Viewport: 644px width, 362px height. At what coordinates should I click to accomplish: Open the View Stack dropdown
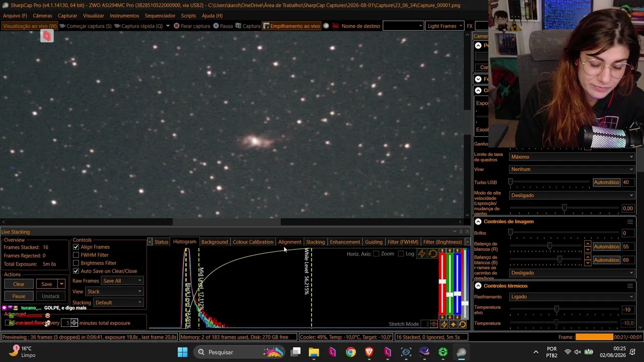[x=115, y=292]
